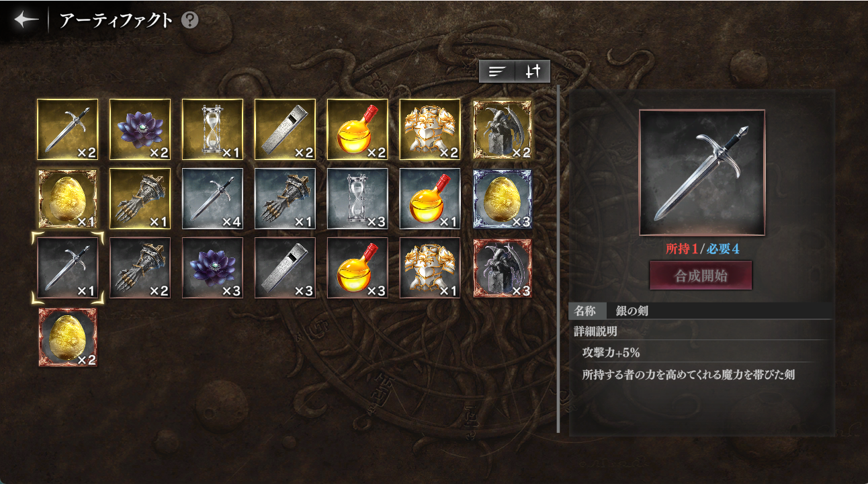Select the gold armor artifact ×2

click(x=430, y=130)
